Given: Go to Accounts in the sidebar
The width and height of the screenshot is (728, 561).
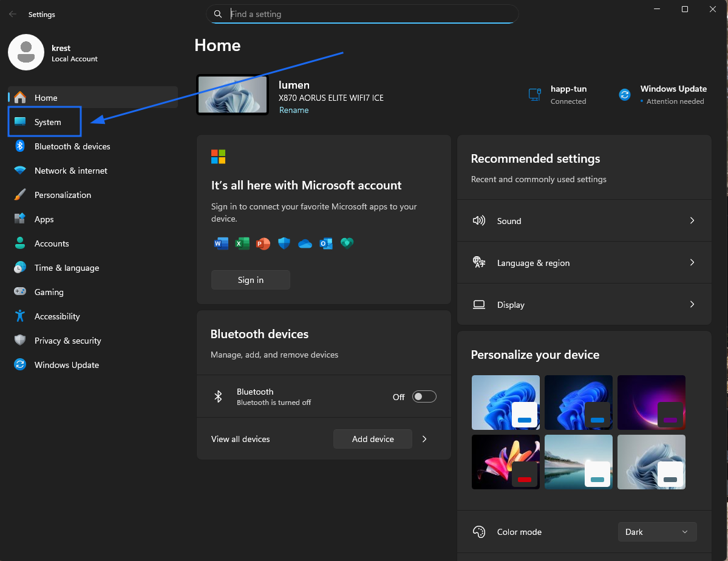Looking at the screenshot, I should [x=52, y=243].
